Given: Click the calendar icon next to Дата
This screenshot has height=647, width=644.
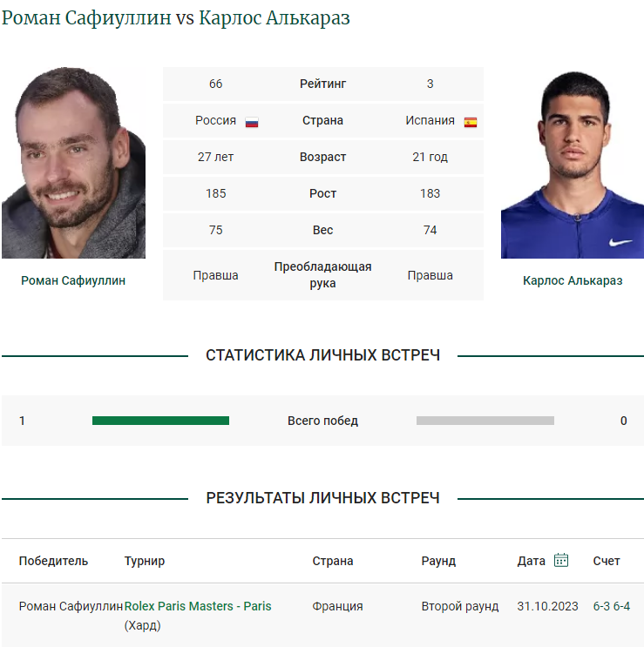Looking at the screenshot, I should click(x=561, y=560).
